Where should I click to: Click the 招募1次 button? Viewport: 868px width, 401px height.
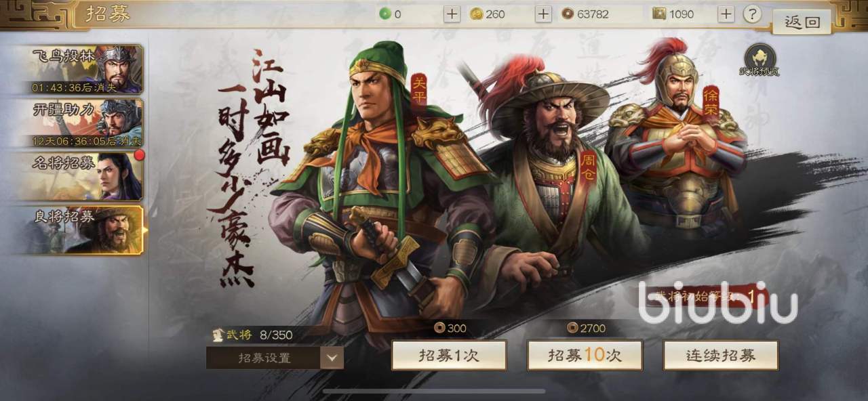(x=449, y=355)
